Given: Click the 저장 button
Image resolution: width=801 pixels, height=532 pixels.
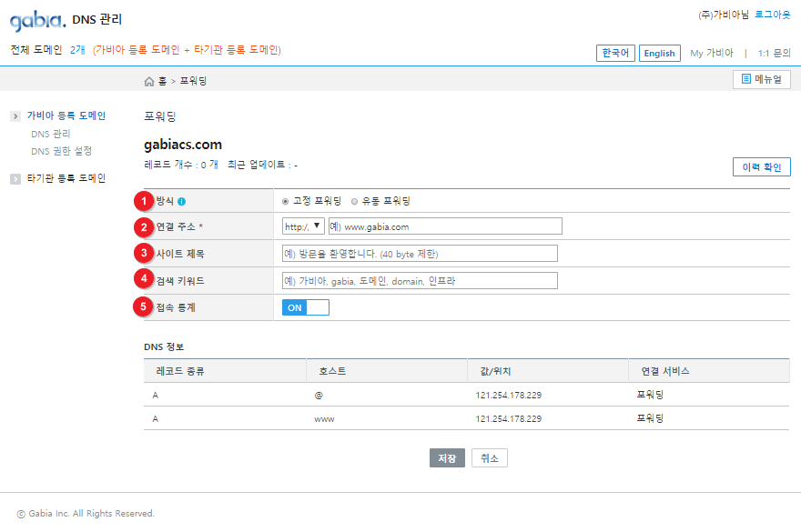Looking at the screenshot, I should tap(447, 458).
